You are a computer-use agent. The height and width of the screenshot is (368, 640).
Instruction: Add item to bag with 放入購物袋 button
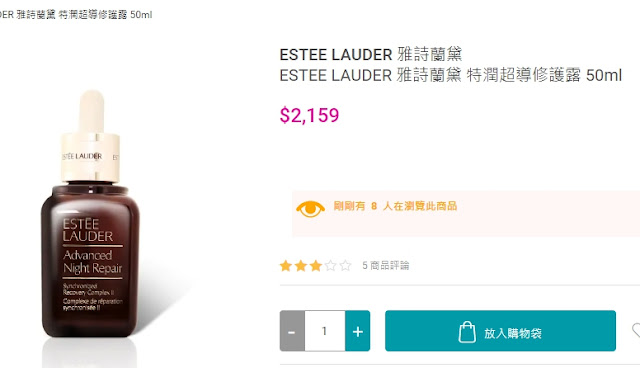pyautogui.click(x=500, y=331)
